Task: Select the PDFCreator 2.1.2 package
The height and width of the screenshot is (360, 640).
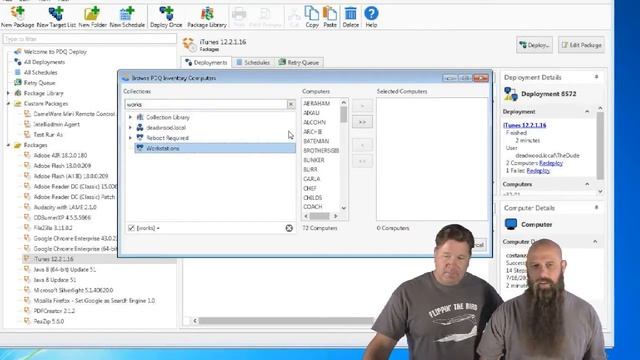Action: (x=54, y=311)
